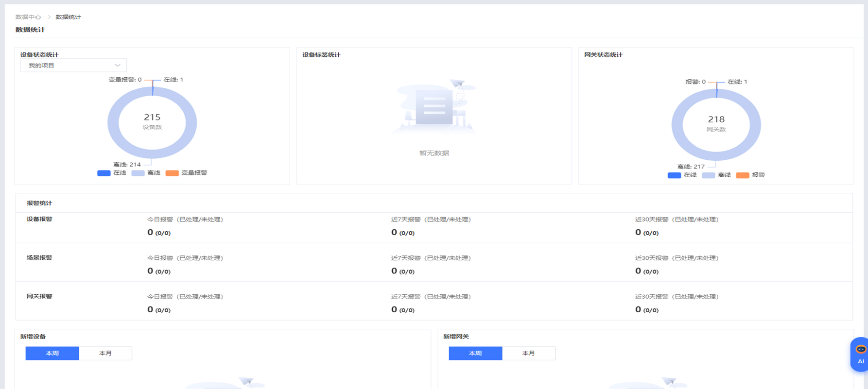Click the gateway status donut chart ring

point(677,125)
